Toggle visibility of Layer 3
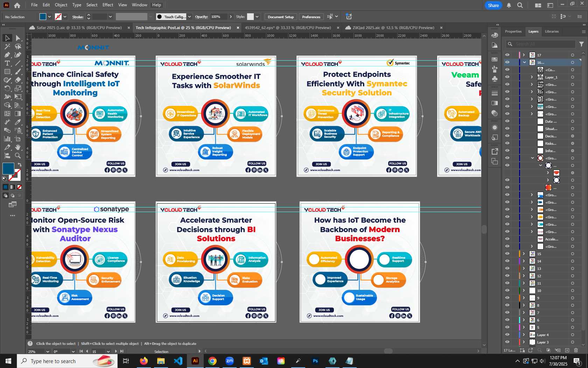Screen dimensions: 588x368 point(507,342)
